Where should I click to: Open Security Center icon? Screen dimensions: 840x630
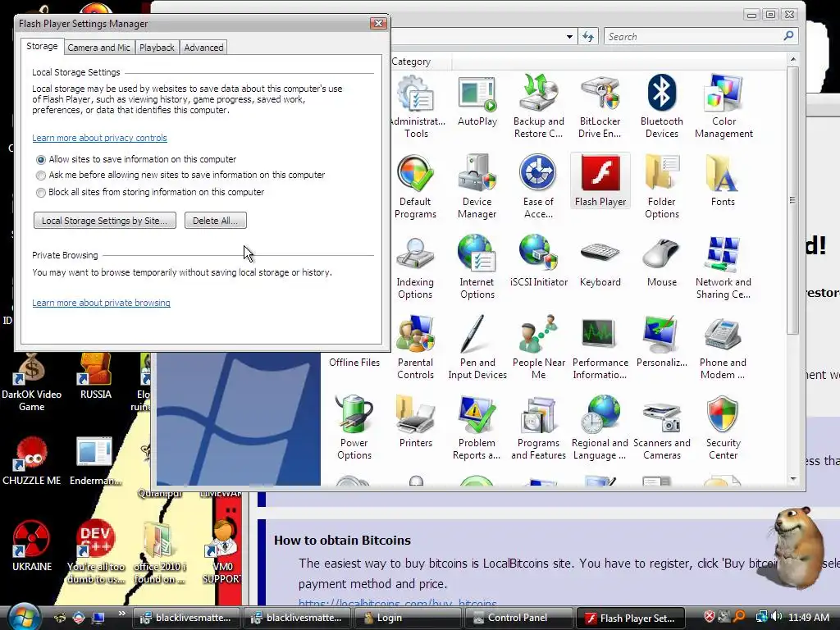click(x=724, y=427)
